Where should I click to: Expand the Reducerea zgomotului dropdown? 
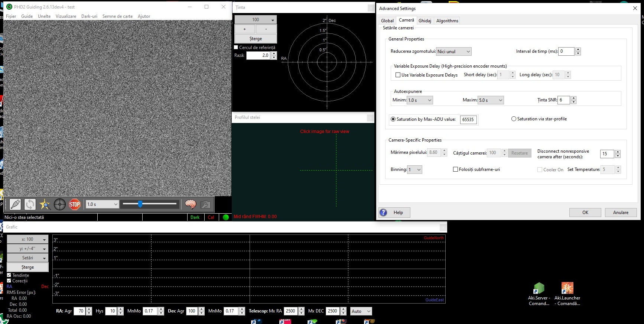(453, 52)
